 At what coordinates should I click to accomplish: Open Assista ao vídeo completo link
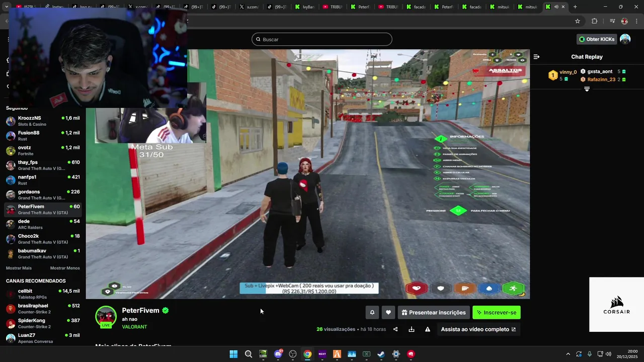point(478,329)
